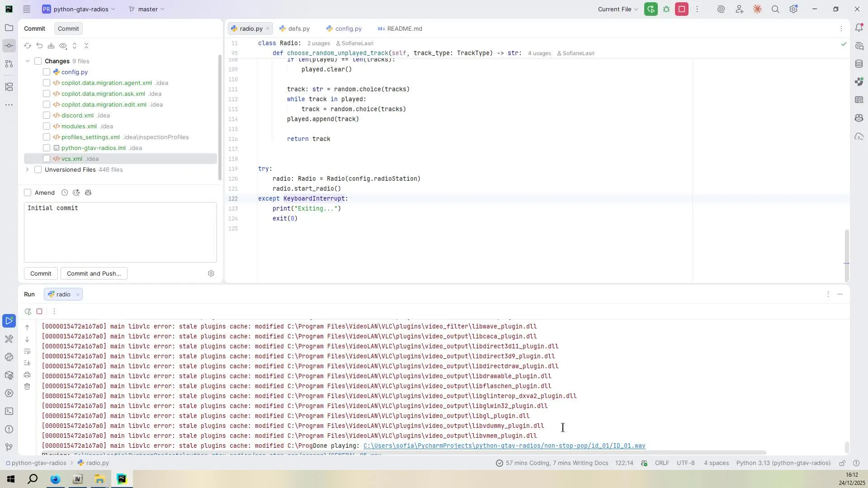Tick the Unversioned Files checkbox
The image size is (868, 488).
pyautogui.click(x=38, y=169)
